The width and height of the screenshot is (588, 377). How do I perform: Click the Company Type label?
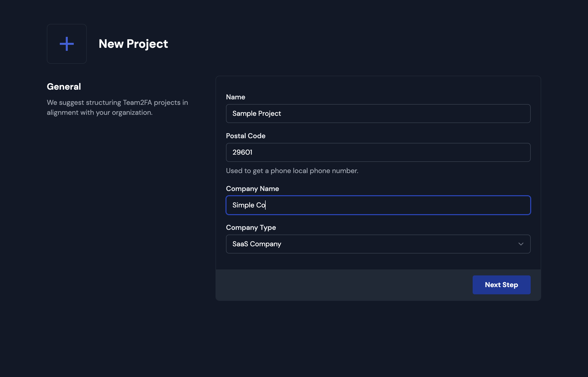(x=251, y=228)
